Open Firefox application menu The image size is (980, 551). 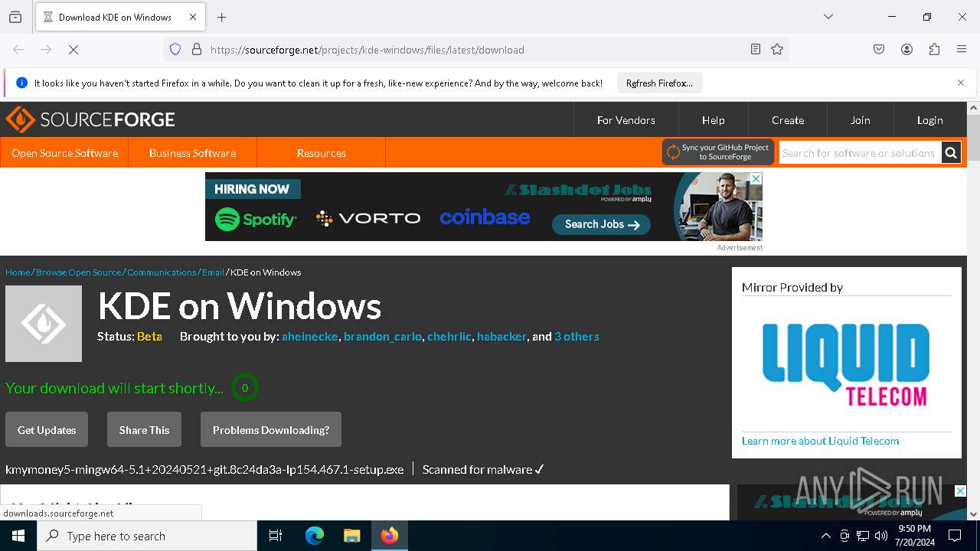tap(962, 50)
